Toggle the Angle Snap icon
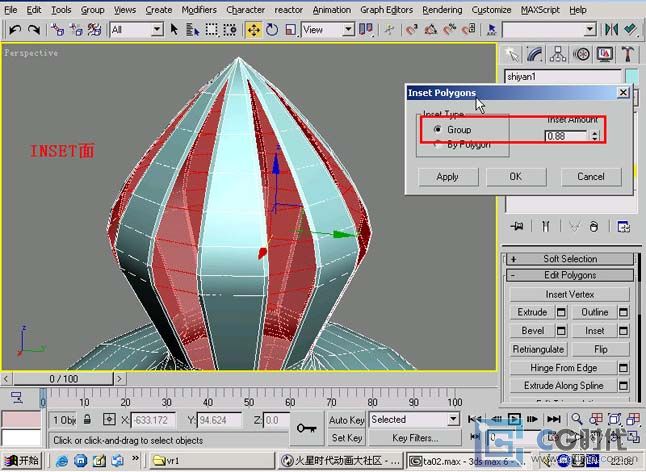This screenshot has width=646, height=472. click(x=431, y=30)
